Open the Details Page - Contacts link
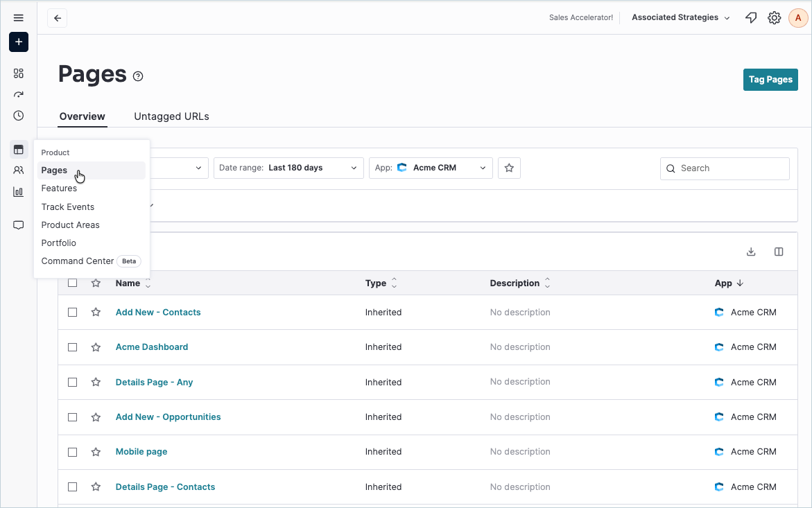Screen dimensions: 812x508 165,487
